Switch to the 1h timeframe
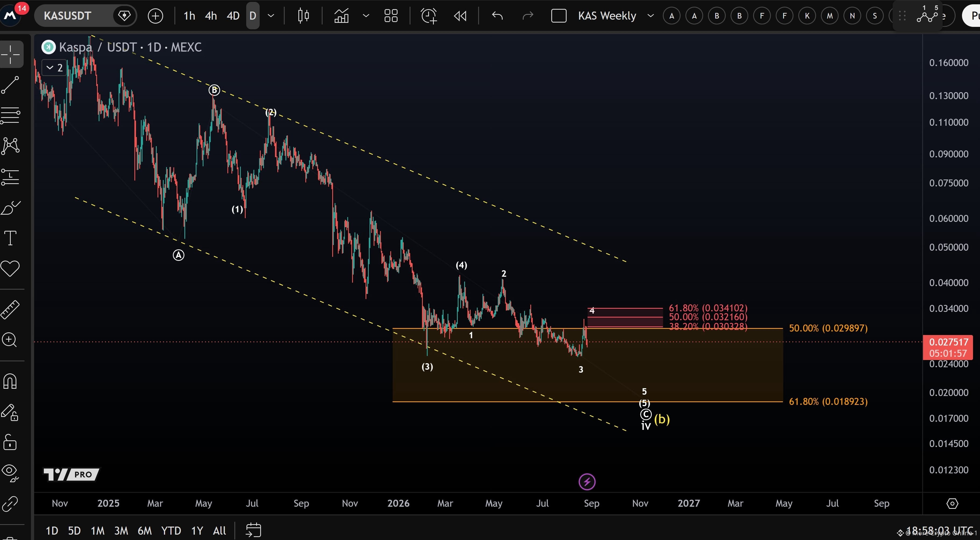 pos(189,16)
